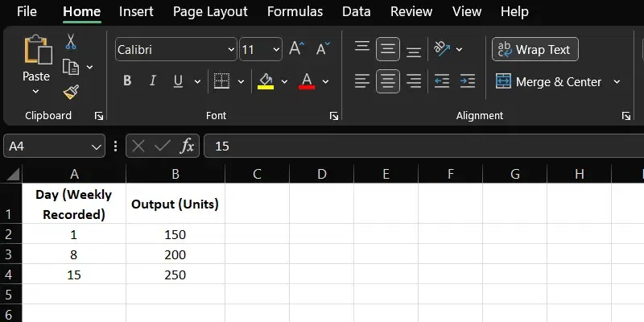
Task: Toggle Wrap Text on
Action: point(535,50)
